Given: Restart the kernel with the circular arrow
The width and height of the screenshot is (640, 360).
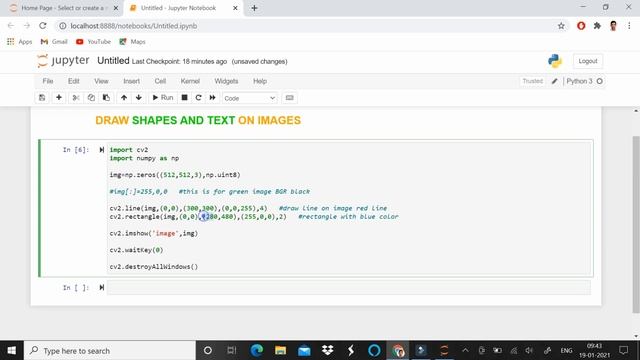Looking at the screenshot, I should pos(198,98).
